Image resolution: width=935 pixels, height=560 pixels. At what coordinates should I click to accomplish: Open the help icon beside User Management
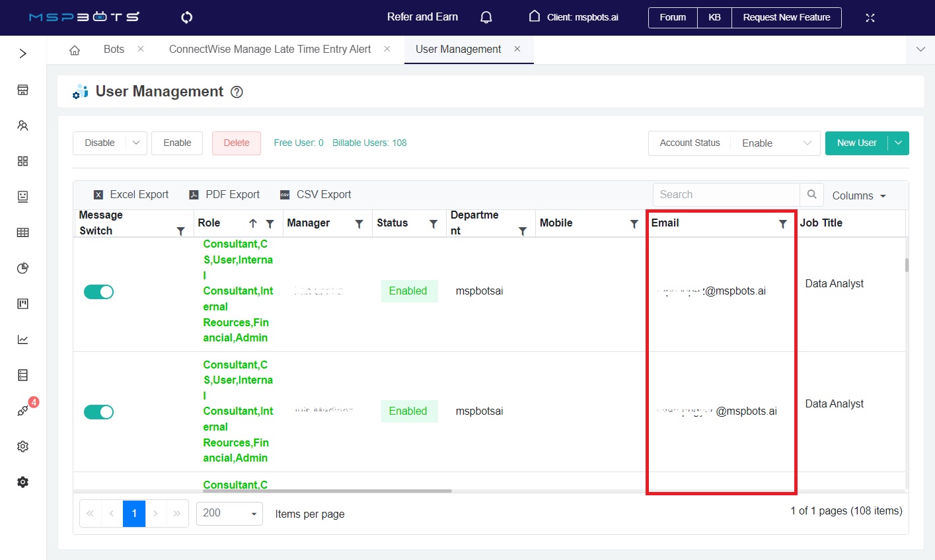point(237,92)
